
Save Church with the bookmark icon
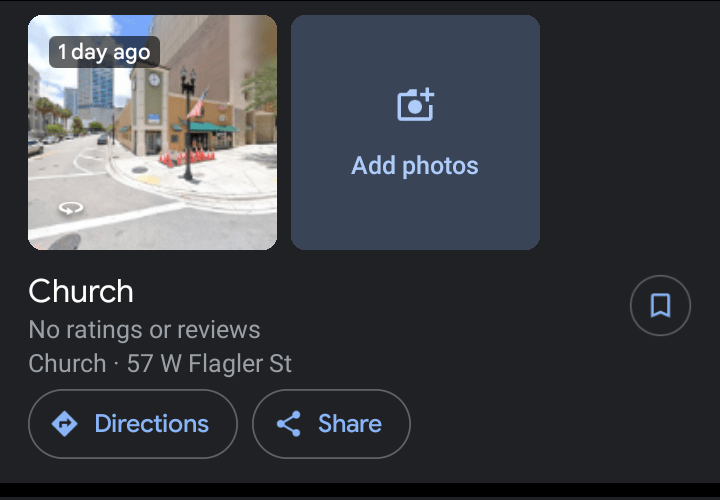tap(660, 305)
